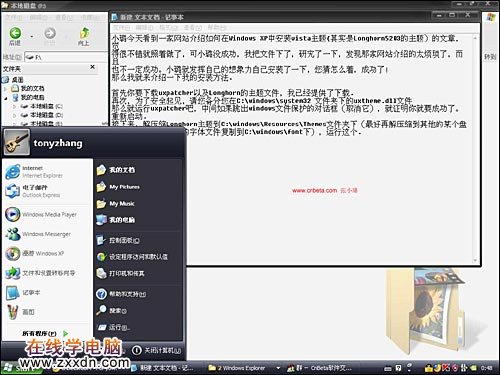Open the Run (运行) dialog from the Start menu

click(138, 327)
